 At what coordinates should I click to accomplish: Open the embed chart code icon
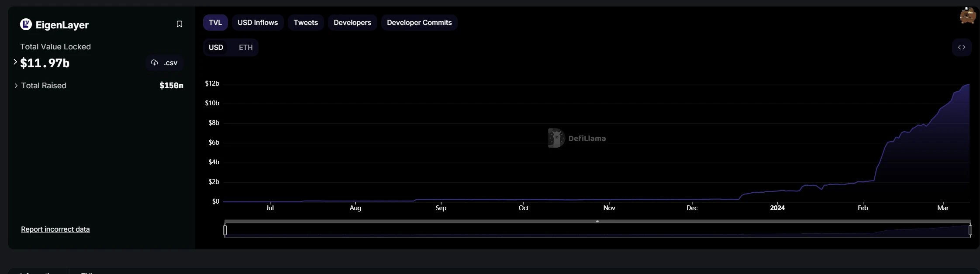tap(961, 47)
